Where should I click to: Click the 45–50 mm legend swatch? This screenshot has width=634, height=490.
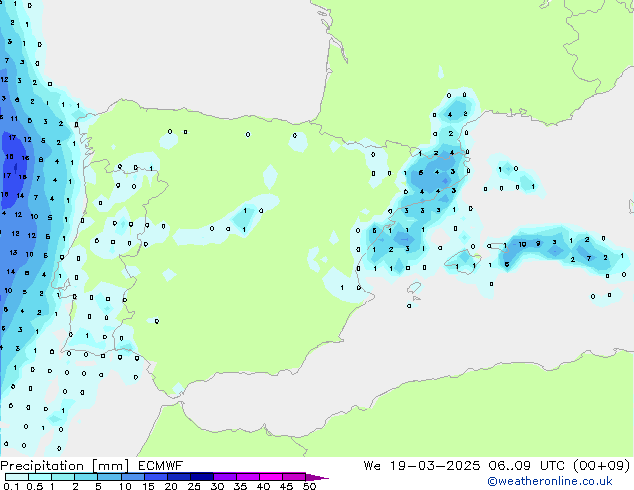[294, 477]
